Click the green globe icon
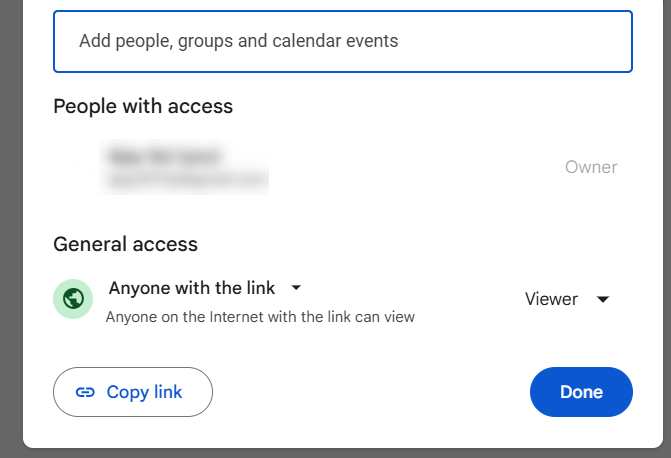This screenshot has width=671, height=458. [72, 298]
